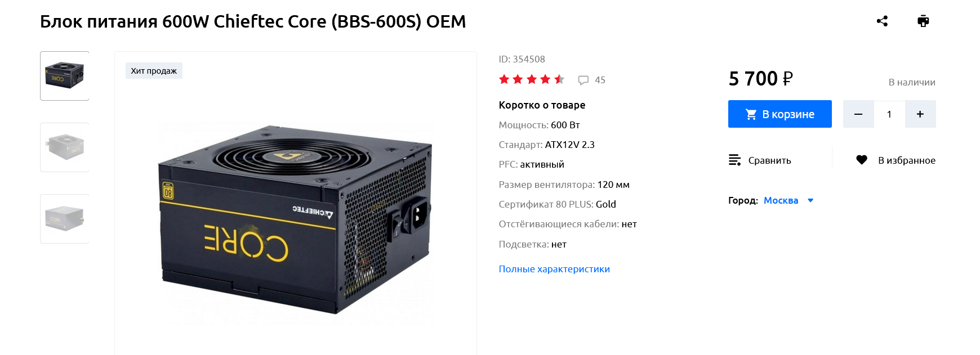Click the quantity input field
Image resolution: width=980 pixels, height=355 pixels.
pyautogui.click(x=889, y=114)
